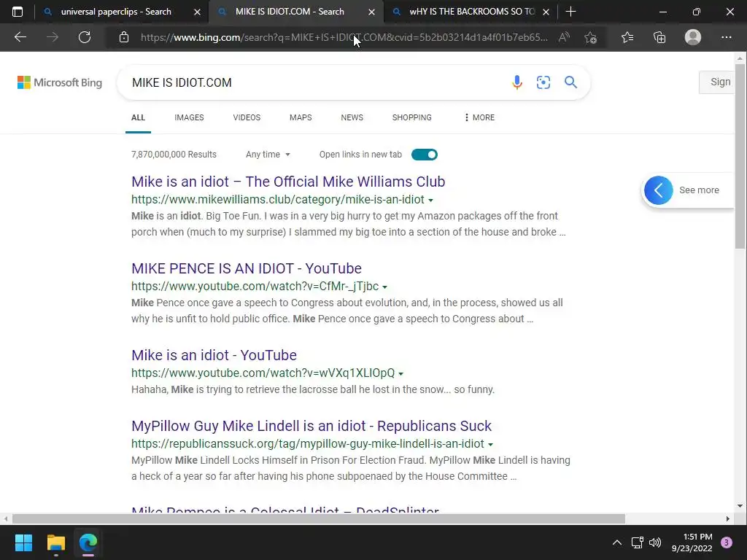The image size is (747, 560).
Task: Start voice search with the microphone
Action: (517, 82)
